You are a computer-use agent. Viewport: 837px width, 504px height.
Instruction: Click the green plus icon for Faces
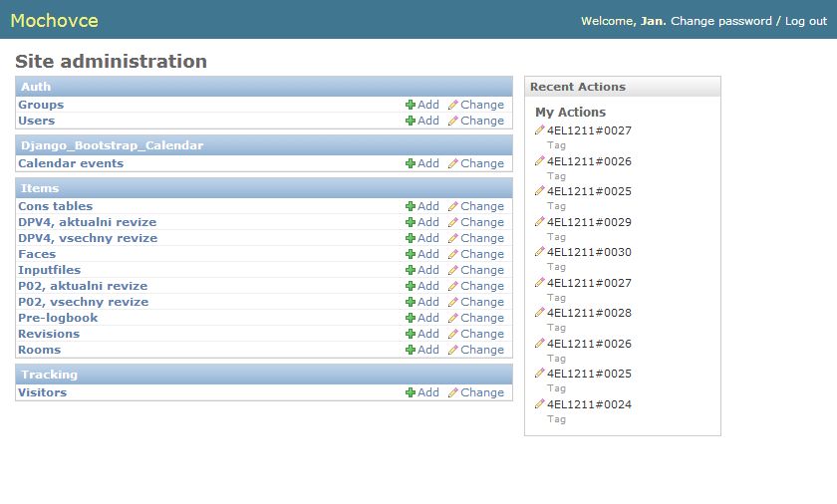[x=411, y=254]
